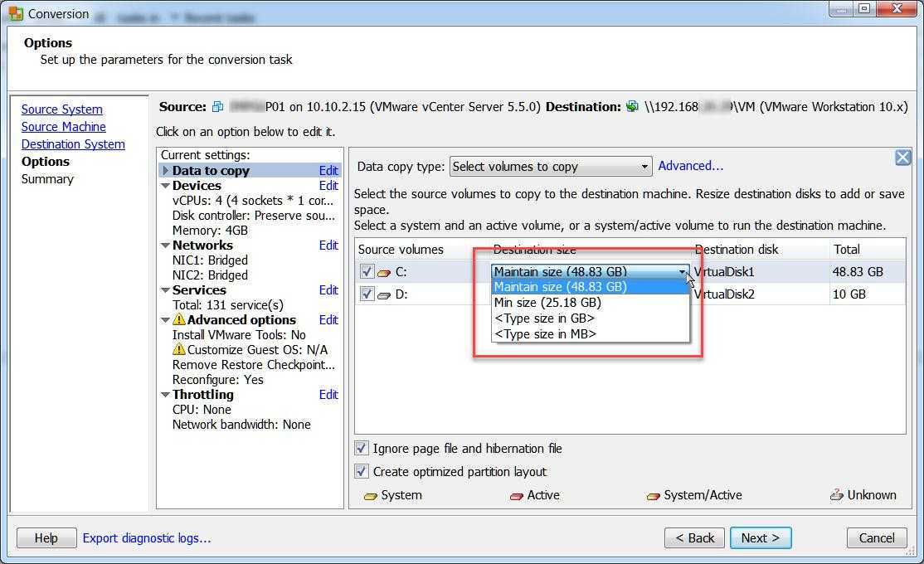Select the <Type size in GB> entry
Image resolution: width=924 pixels, height=564 pixels.
pos(544,318)
